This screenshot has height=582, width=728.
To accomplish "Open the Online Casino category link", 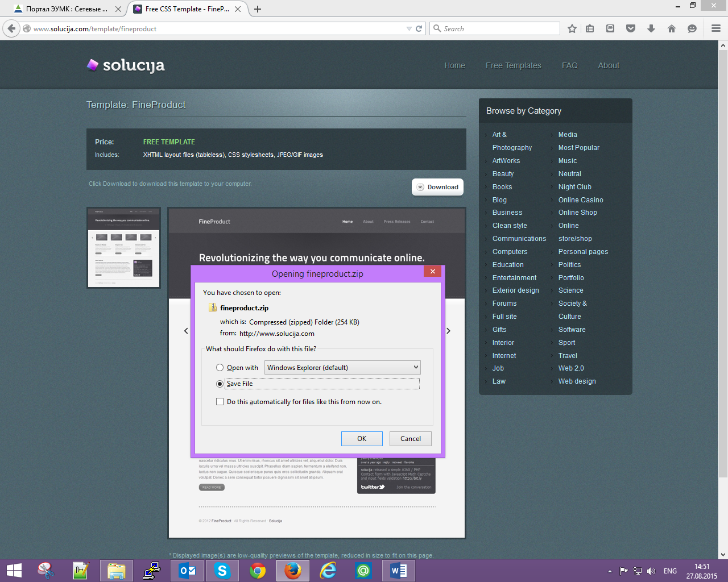I will [x=581, y=200].
